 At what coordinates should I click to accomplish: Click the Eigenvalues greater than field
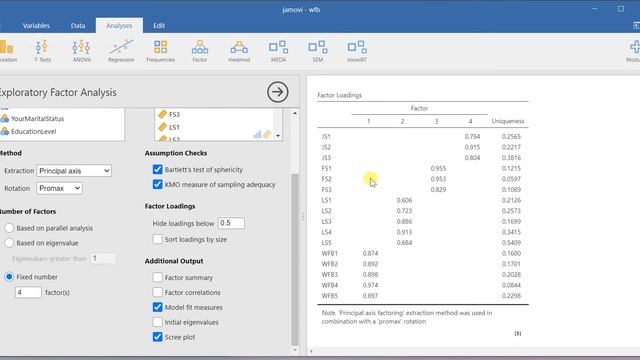(x=103, y=258)
